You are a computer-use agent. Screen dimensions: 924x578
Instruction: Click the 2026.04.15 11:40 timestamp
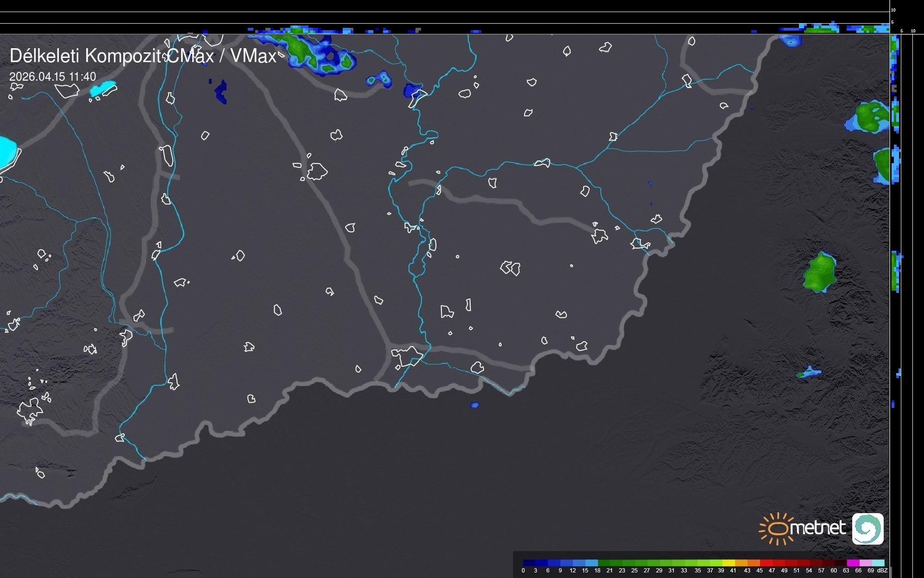click(53, 76)
